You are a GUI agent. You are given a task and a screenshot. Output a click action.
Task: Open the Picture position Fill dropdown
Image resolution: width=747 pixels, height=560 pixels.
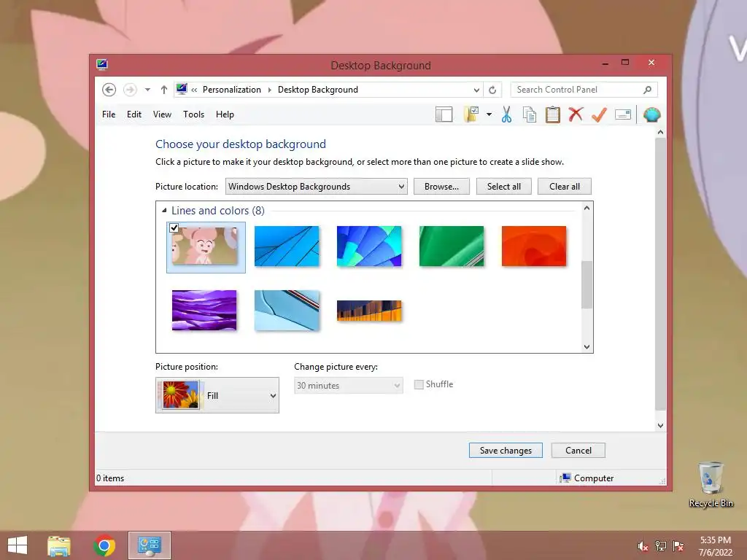click(217, 395)
